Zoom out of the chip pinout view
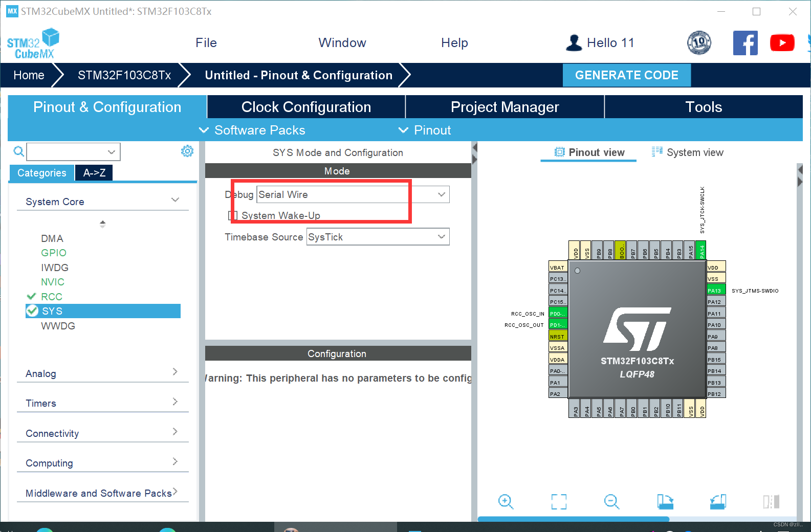This screenshot has width=811, height=532. (611, 502)
